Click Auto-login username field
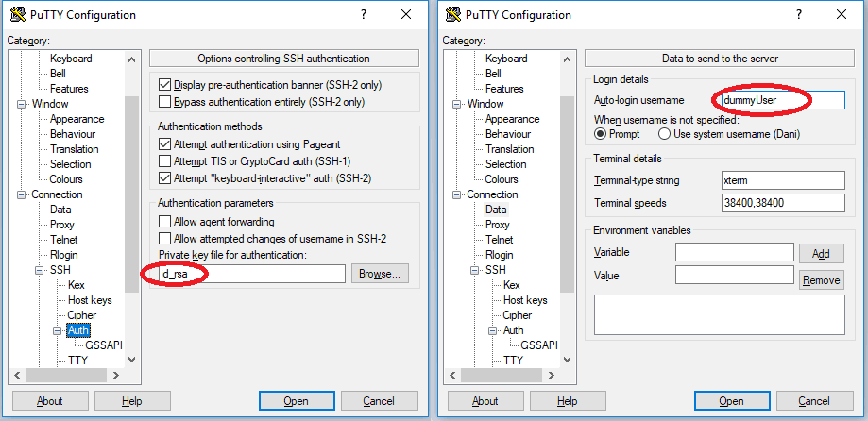Screen dimensions: 868x421 pos(783,100)
